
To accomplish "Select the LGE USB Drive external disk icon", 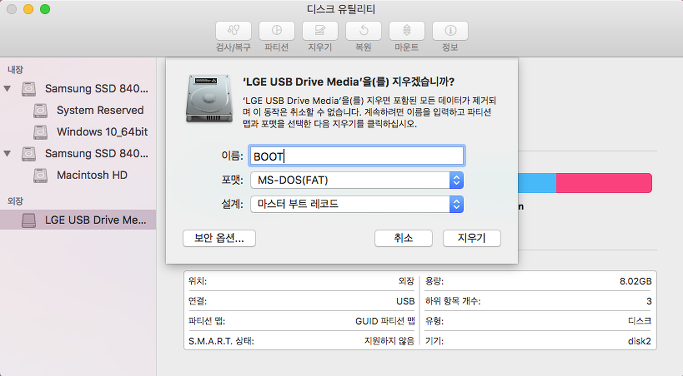I will 29,220.
